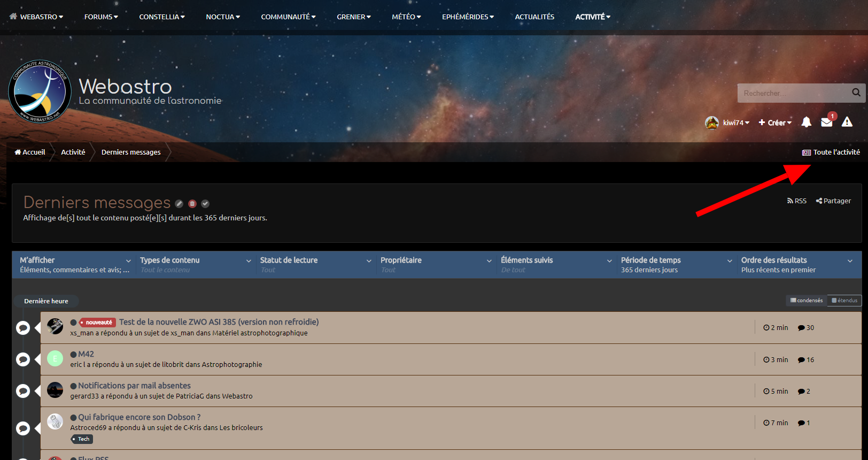Click the unread dot before Qui fabrique encore son Dobson
Image resolution: width=868 pixels, height=460 pixels.
coord(73,418)
